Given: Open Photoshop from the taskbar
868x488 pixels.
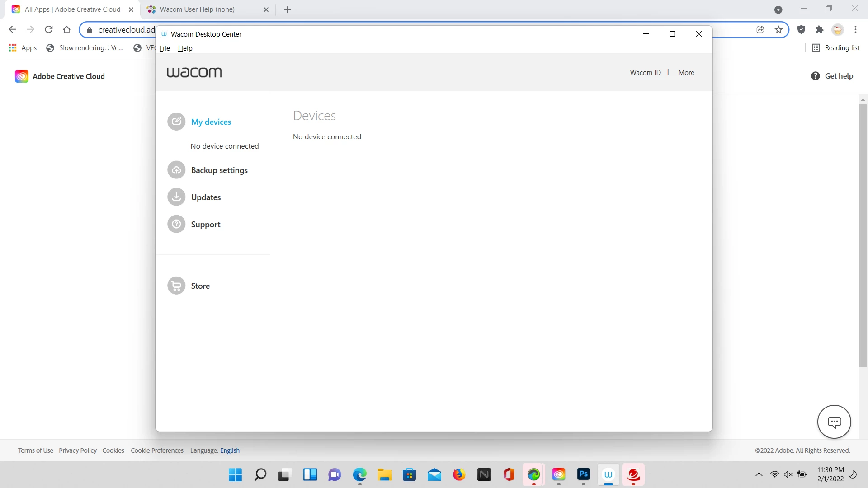Looking at the screenshot, I should click(x=583, y=474).
